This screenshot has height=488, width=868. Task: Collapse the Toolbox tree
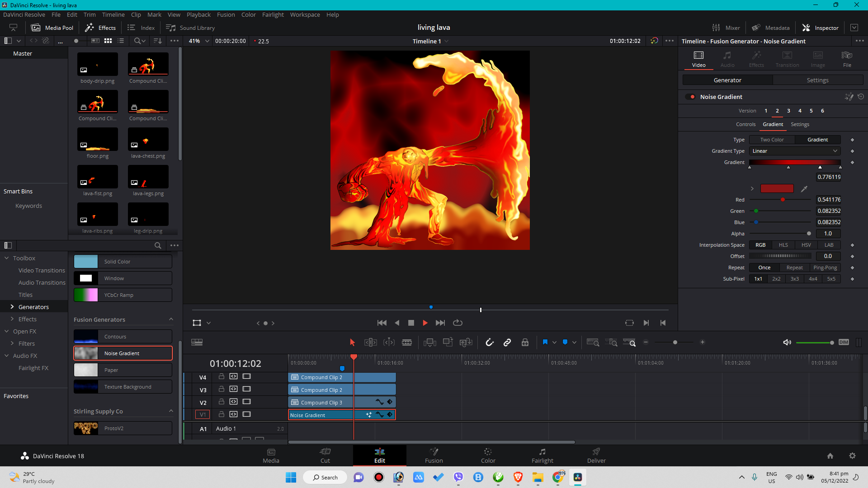click(x=7, y=258)
